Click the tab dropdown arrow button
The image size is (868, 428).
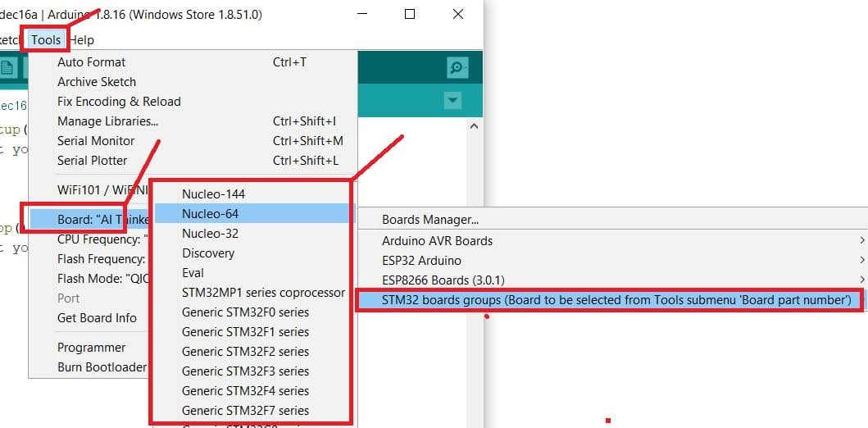(x=452, y=101)
